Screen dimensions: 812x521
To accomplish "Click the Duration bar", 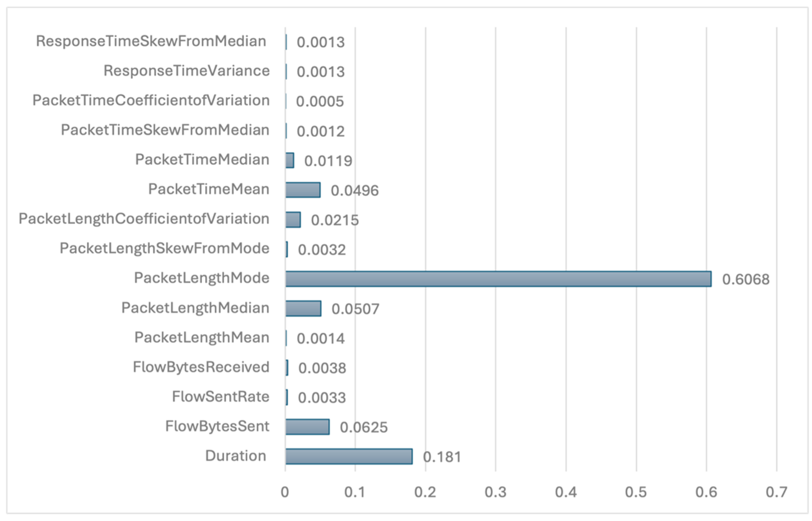I will pos(349,456).
